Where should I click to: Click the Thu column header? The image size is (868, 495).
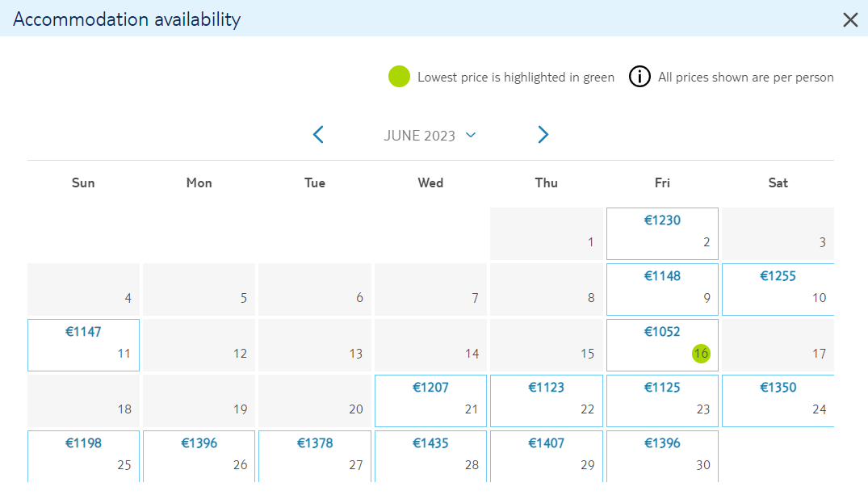tap(547, 182)
